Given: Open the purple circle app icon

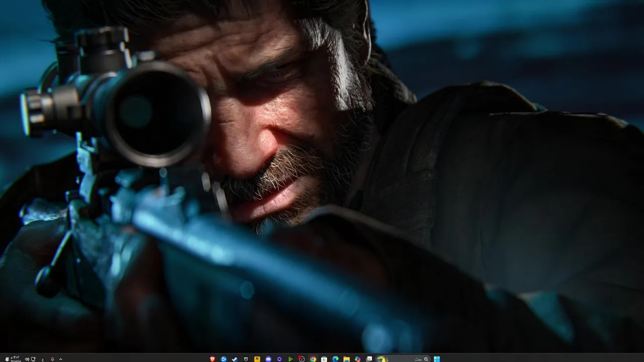Looking at the screenshot, I should point(279,359).
